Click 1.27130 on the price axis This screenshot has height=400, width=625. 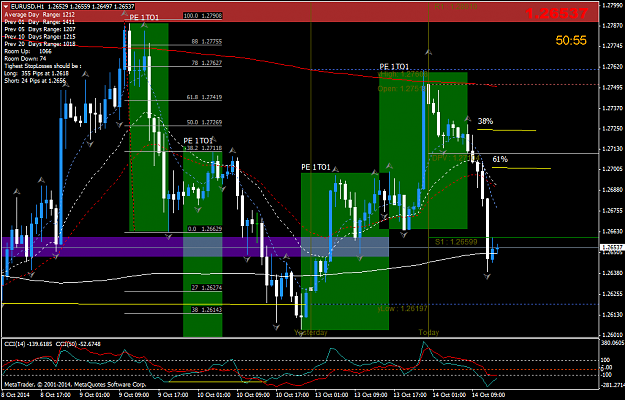tap(612, 149)
